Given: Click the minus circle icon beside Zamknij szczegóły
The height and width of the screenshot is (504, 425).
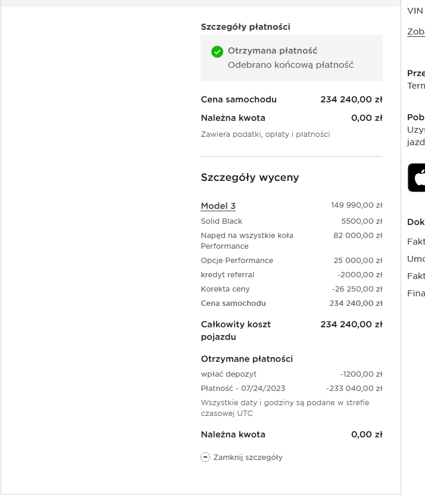Looking at the screenshot, I should (205, 457).
